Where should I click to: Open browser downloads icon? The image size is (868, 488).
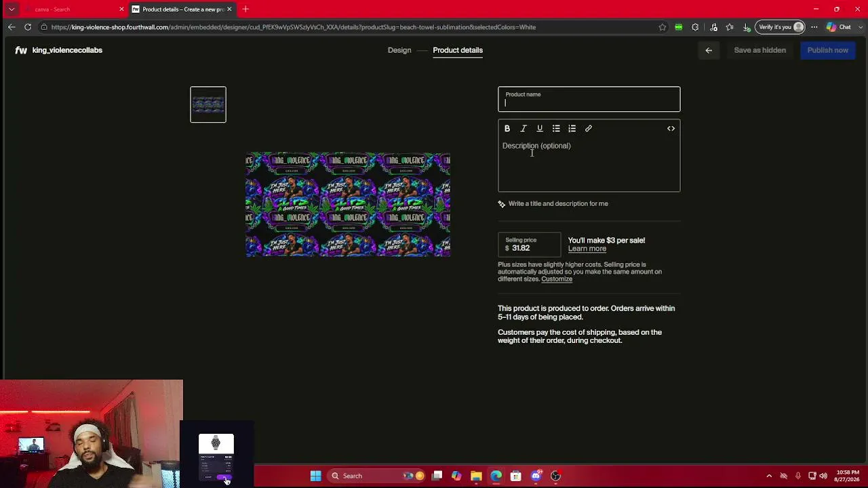(747, 27)
